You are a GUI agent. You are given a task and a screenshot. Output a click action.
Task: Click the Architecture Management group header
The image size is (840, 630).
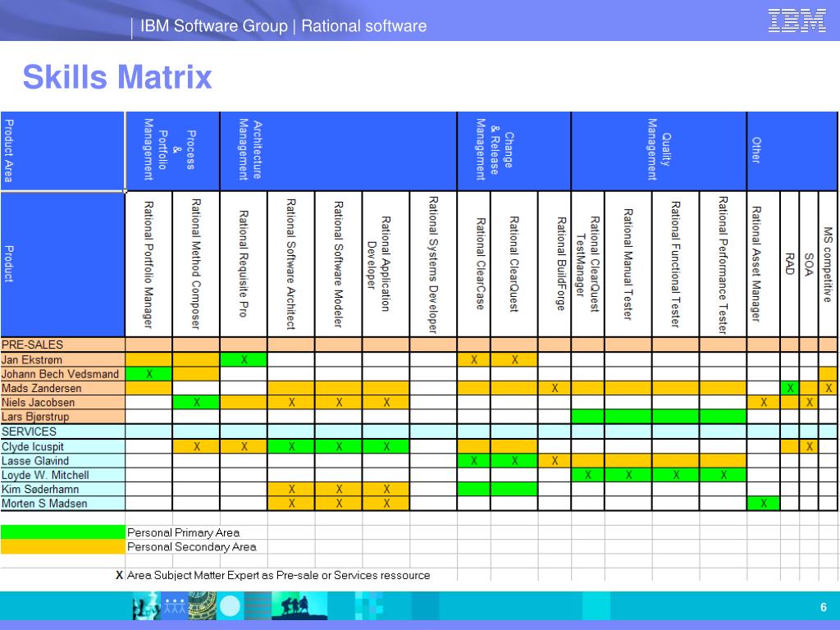pos(339,151)
